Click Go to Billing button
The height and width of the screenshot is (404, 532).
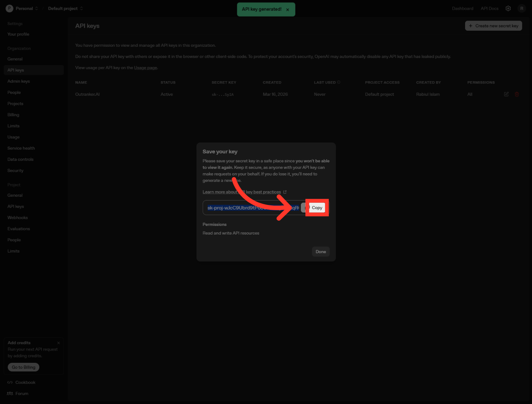pos(24,367)
